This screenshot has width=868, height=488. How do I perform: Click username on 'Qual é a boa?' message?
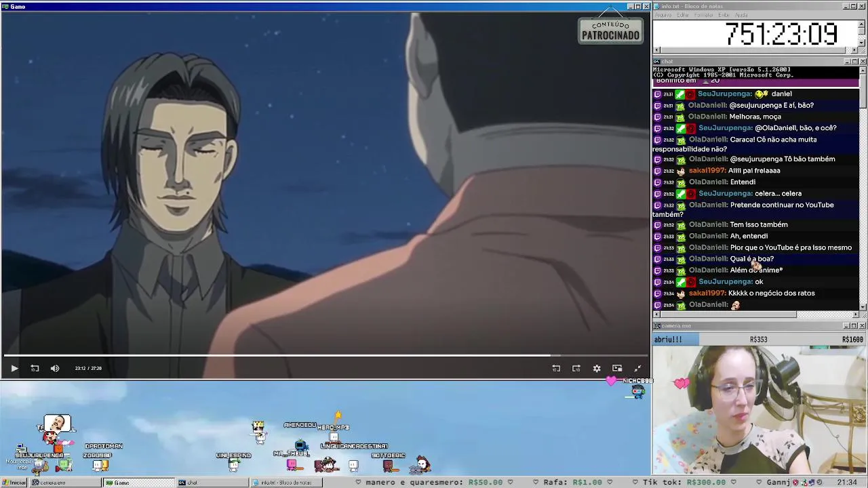(707, 259)
